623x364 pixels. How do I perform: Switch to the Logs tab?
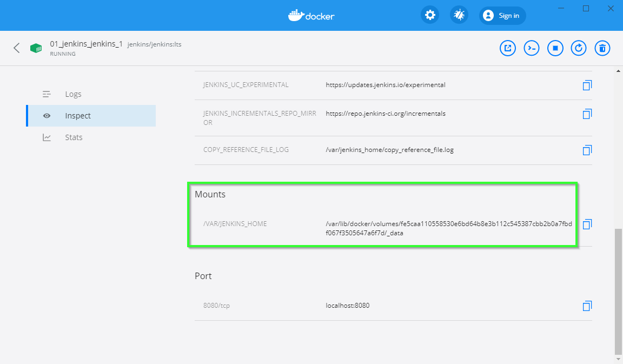73,94
